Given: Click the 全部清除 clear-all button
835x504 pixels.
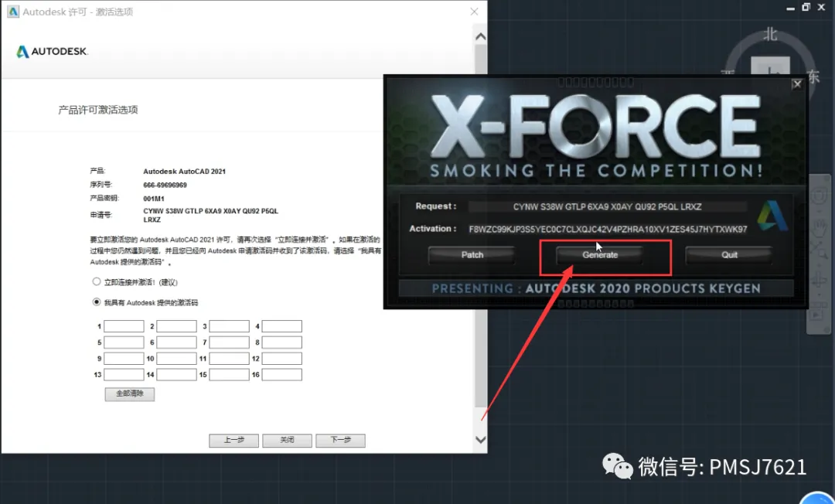Looking at the screenshot, I should coord(129,393).
